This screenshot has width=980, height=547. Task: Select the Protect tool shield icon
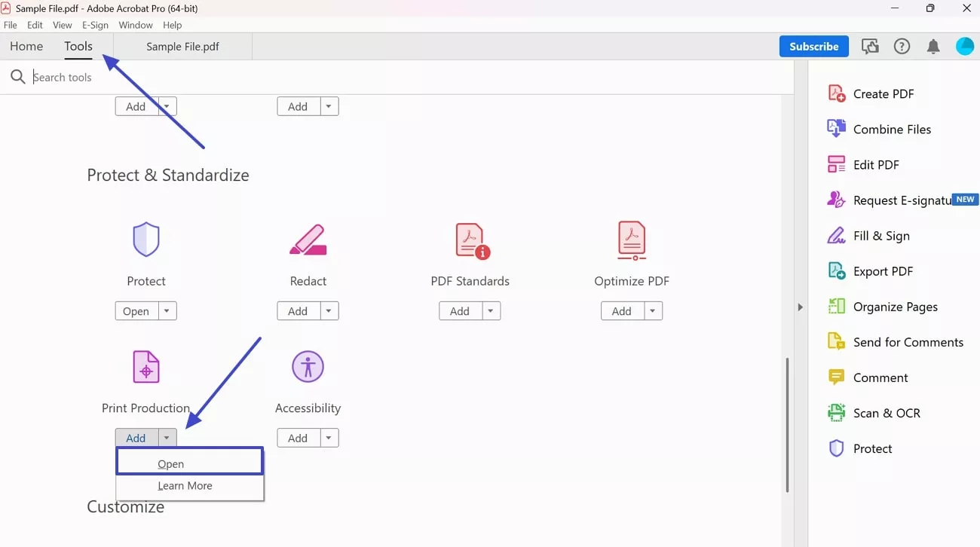coord(145,240)
